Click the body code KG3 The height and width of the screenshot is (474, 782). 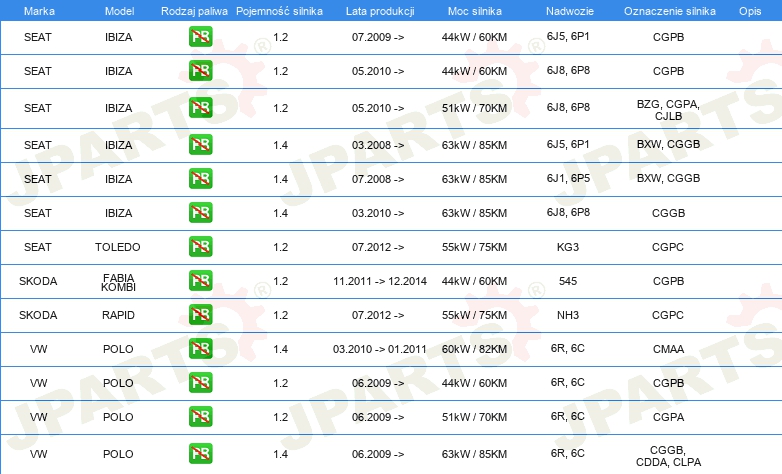coord(568,247)
